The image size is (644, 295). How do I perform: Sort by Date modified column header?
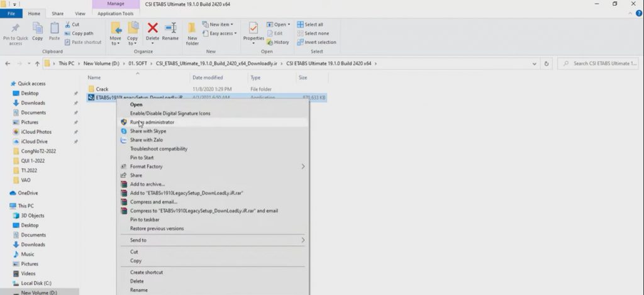click(208, 77)
